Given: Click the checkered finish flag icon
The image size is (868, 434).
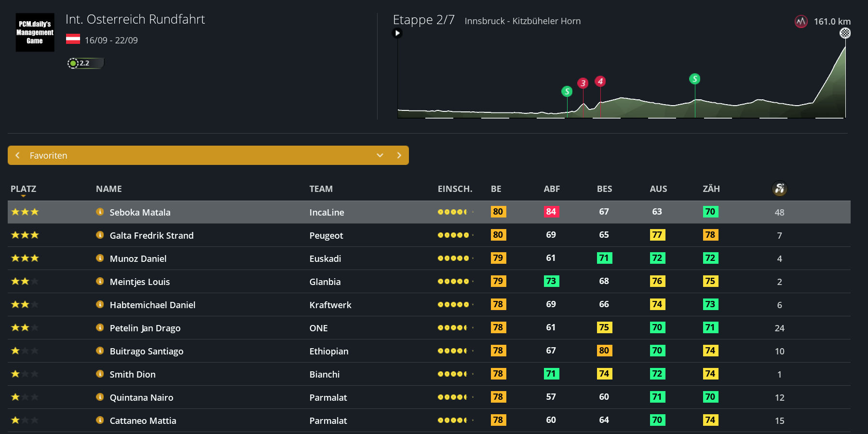Looking at the screenshot, I should pos(845,33).
